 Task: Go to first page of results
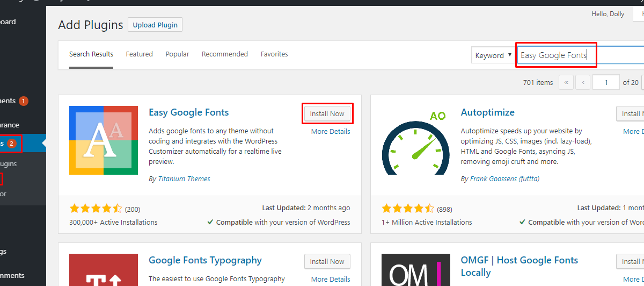pos(566,82)
